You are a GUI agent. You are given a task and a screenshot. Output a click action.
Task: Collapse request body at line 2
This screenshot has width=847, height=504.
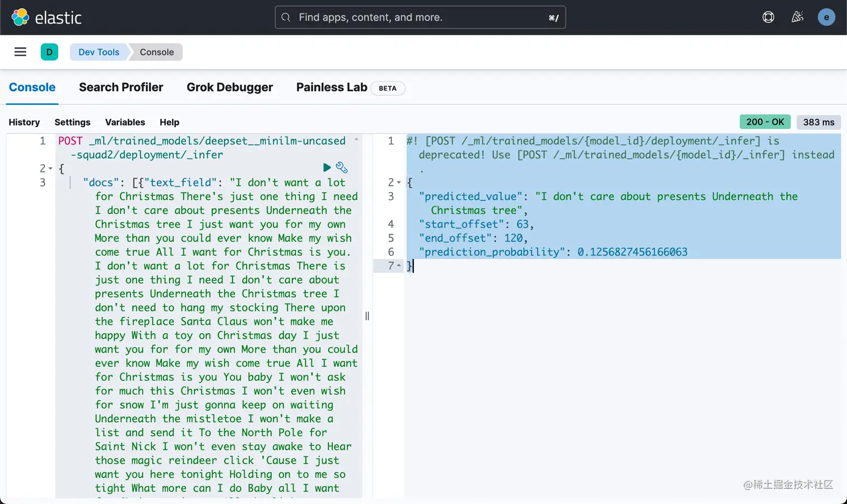click(x=50, y=169)
